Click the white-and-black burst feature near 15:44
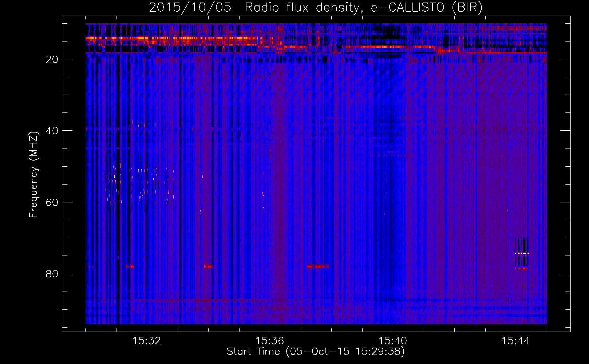The image size is (589, 364). pos(522,253)
